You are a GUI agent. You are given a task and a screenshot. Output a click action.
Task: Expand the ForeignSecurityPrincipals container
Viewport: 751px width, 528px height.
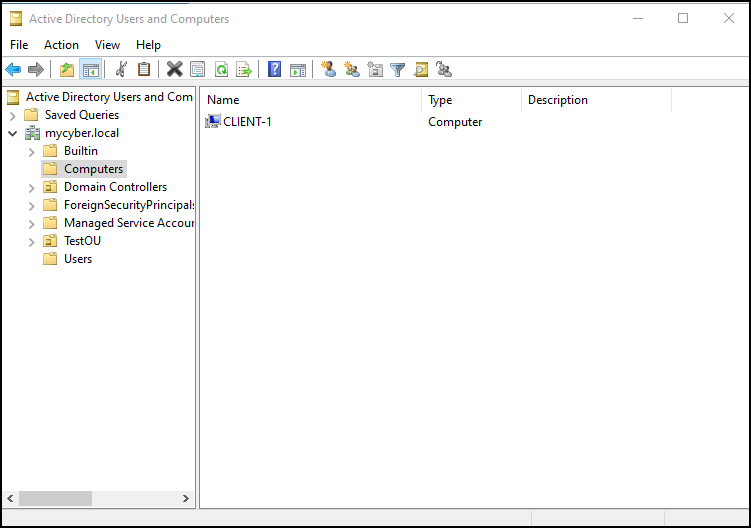tap(32, 206)
